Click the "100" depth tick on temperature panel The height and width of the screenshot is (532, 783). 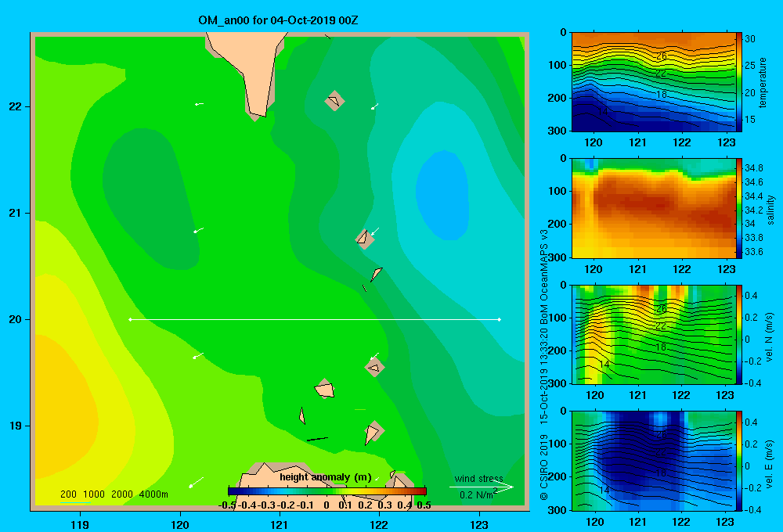tap(558, 65)
